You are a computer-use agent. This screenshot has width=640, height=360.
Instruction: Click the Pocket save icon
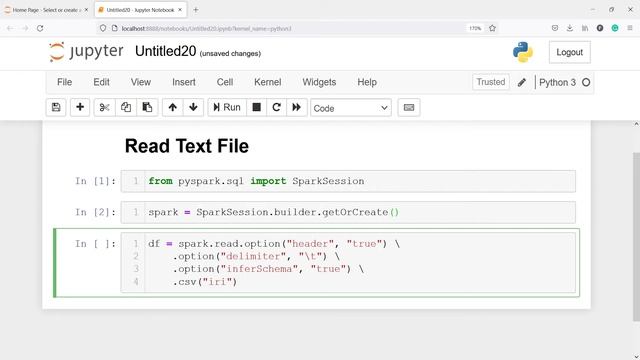tap(555, 28)
